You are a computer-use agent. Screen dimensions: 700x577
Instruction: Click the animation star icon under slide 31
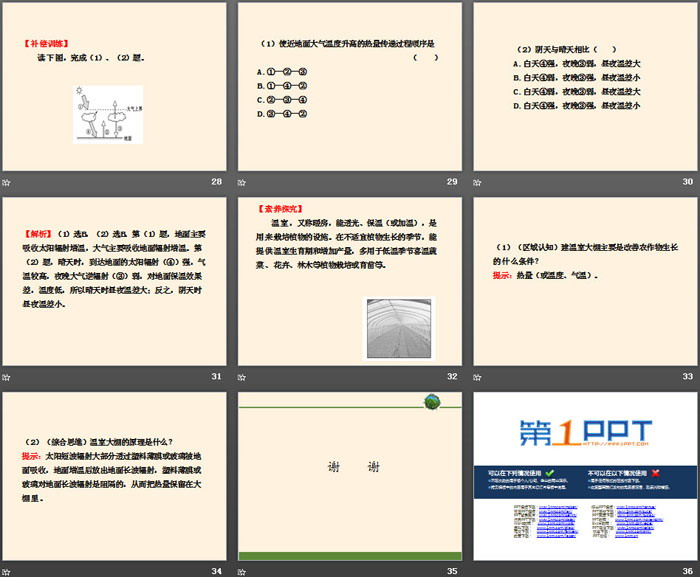coord(6,377)
